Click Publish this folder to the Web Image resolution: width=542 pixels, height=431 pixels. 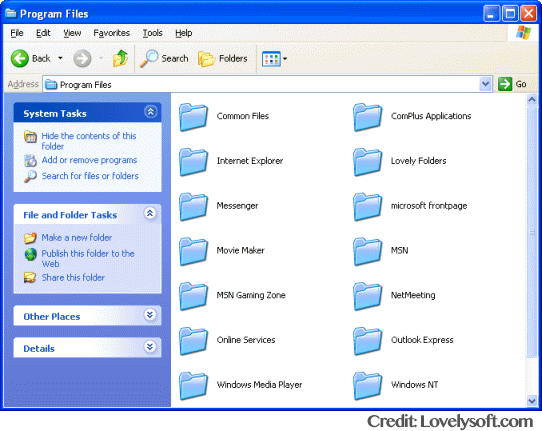(88, 259)
